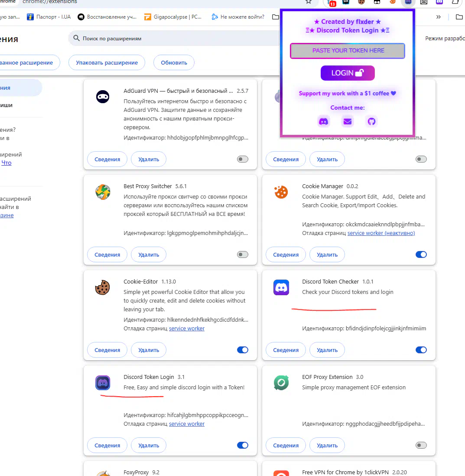Enable the EOF Proxy Extension
465x476 pixels.
[421, 445]
